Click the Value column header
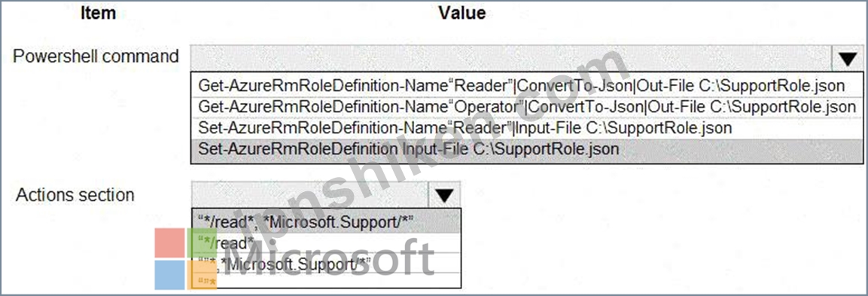Viewport: 868px width, 296px height. [461, 13]
